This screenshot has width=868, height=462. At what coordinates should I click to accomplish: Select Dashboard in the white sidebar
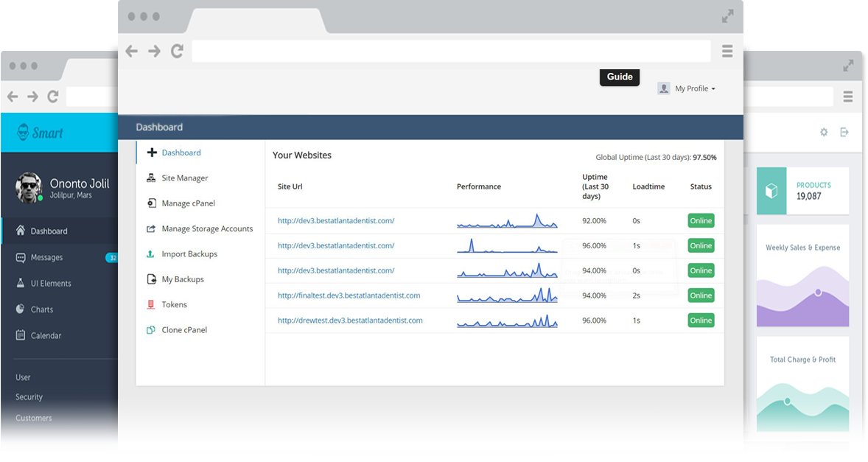[181, 153]
